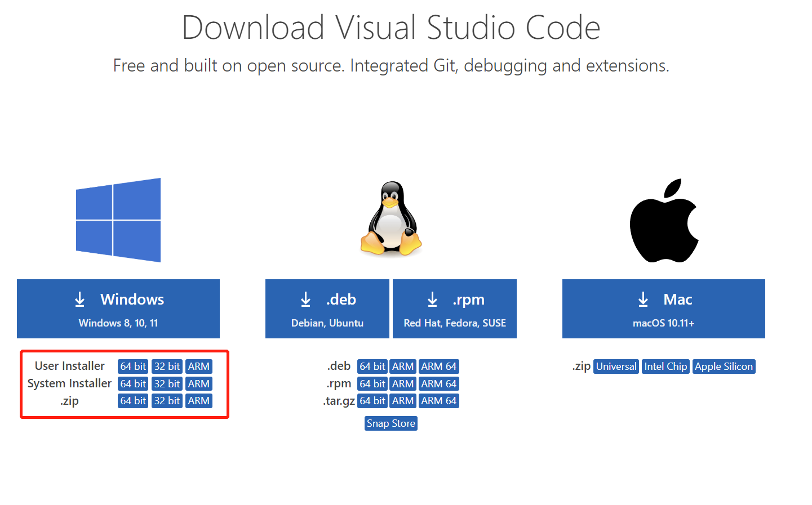The height and width of the screenshot is (505, 812).
Task: Select Windows User Installer 32 bit
Action: (x=167, y=367)
